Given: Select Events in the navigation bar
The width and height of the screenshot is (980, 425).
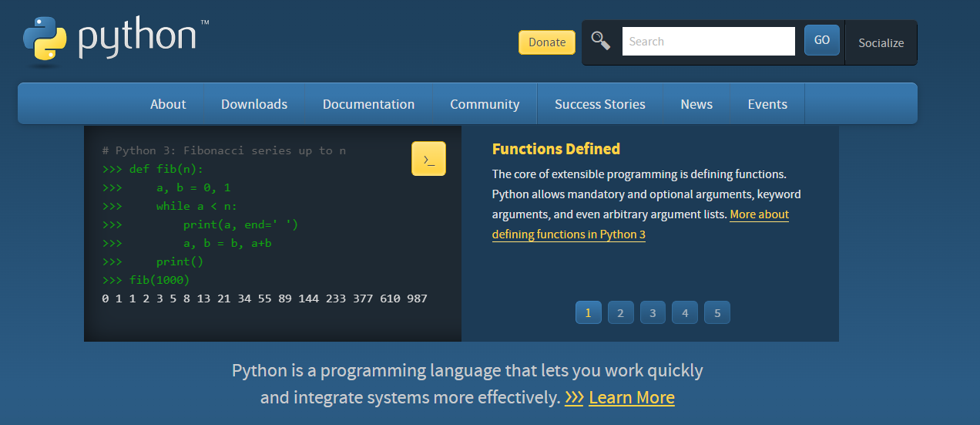Looking at the screenshot, I should pos(767,104).
